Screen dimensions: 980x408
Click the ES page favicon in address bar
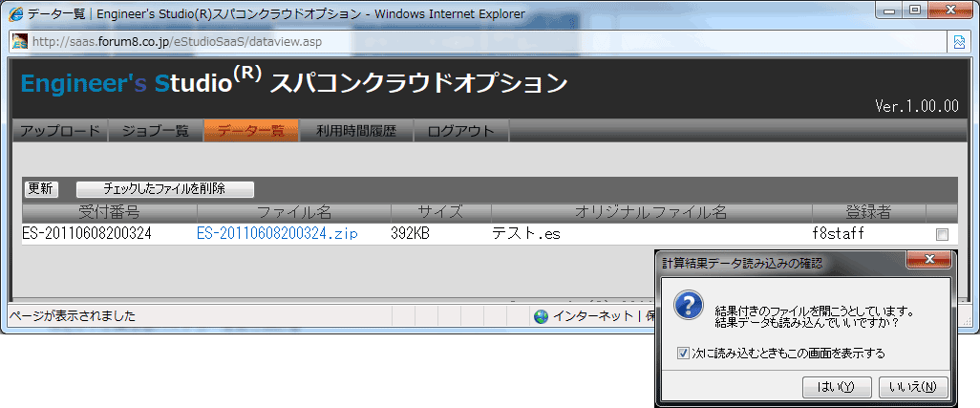(x=20, y=42)
